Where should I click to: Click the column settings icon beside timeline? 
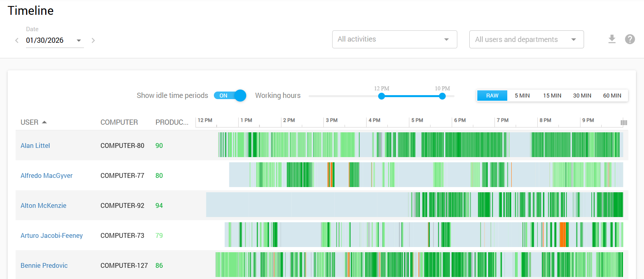point(624,122)
